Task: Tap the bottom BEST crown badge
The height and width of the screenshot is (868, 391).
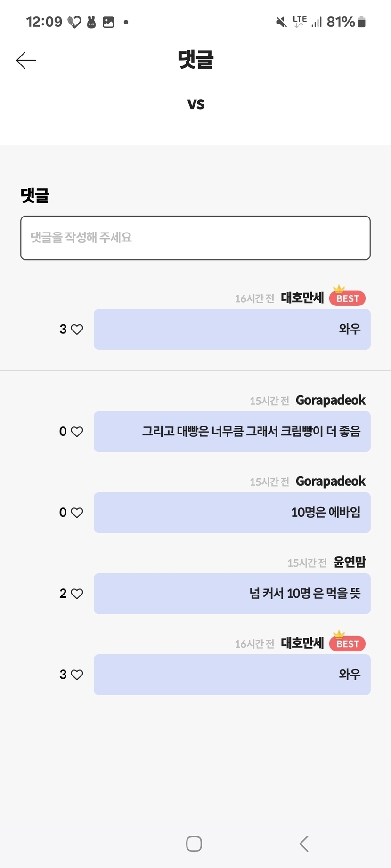Action: coord(347,643)
